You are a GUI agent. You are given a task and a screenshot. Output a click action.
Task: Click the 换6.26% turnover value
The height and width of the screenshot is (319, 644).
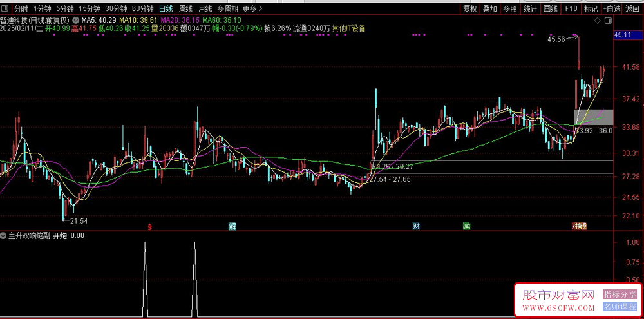pyautogui.click(x=278, y=28)
